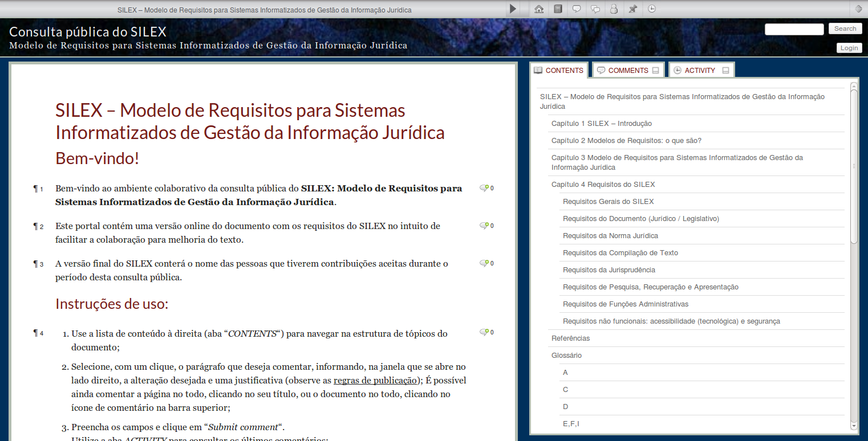The height and width of the screenshot is (441, 868).
Task: Click the clock activity toolbar icon
Action: (x=652, y=9)
